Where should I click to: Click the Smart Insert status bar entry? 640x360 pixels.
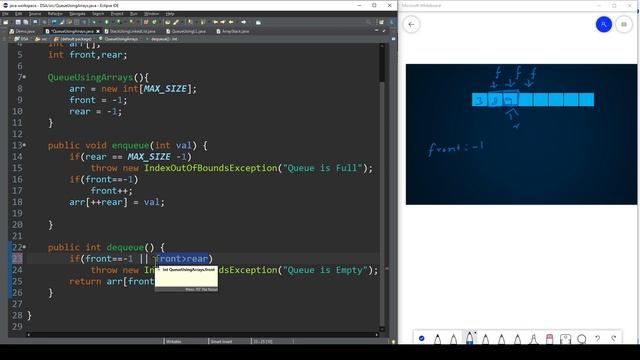pos(221,342)
